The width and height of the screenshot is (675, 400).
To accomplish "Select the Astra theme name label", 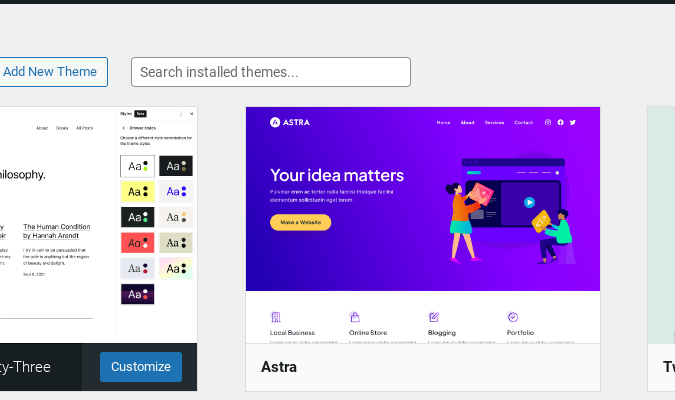I will pyautogui.click(x=279, y=367).
